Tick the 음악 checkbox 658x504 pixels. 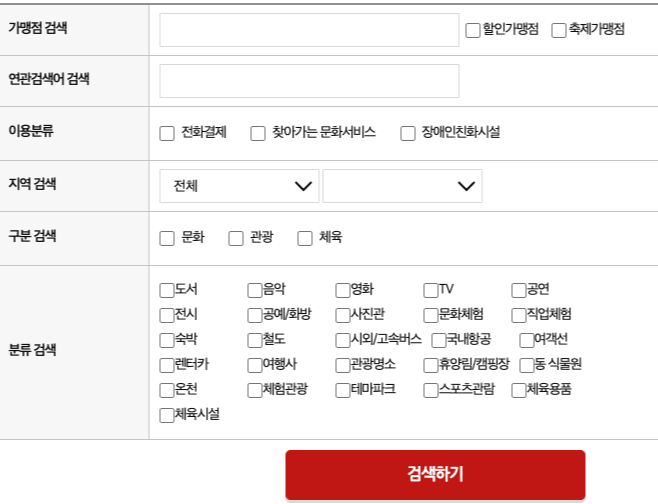pyautogui.click(x=255, y=290)
